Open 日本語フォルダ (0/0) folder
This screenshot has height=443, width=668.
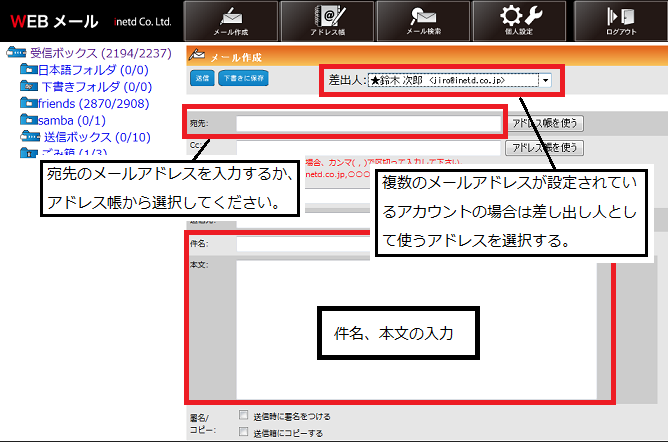(93, 70)
